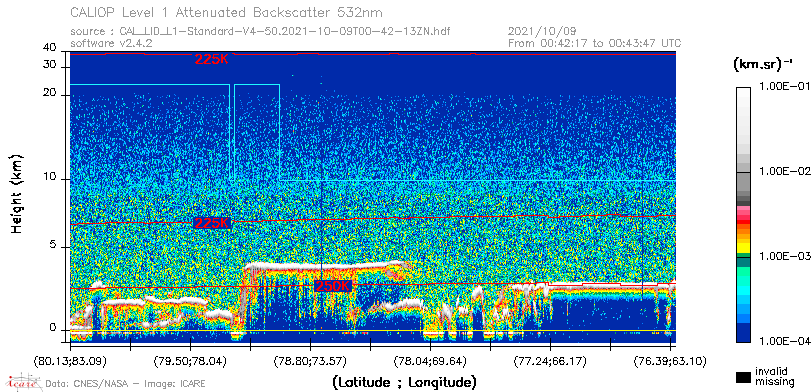
Task: Click the coordinate label (77.24;66.17)
Action: pyautogui.click(x=550, y=360)
